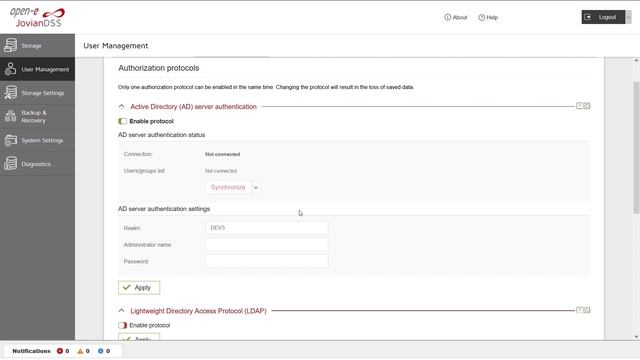Open the About info link
Image resolution: width=640 pixels, height=360 pixels.
[456, 17]
